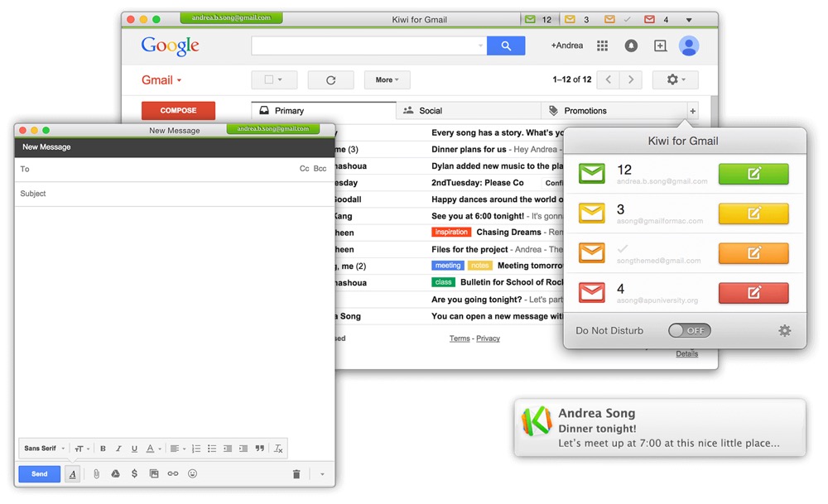The image size is (828, 504).
Task: Open the text color dropdown
Action: (154, 449)
